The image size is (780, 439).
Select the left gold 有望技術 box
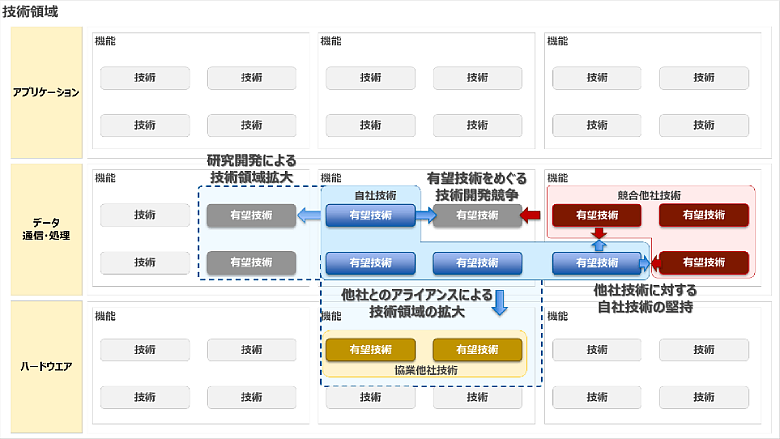pyautogui.click(x=370, y=350)
